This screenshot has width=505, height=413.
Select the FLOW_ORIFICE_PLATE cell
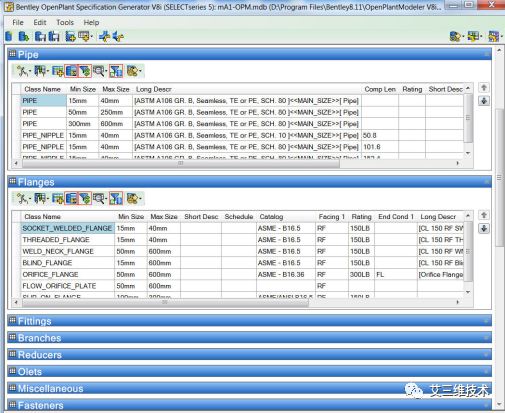click(x=67, y=286)
